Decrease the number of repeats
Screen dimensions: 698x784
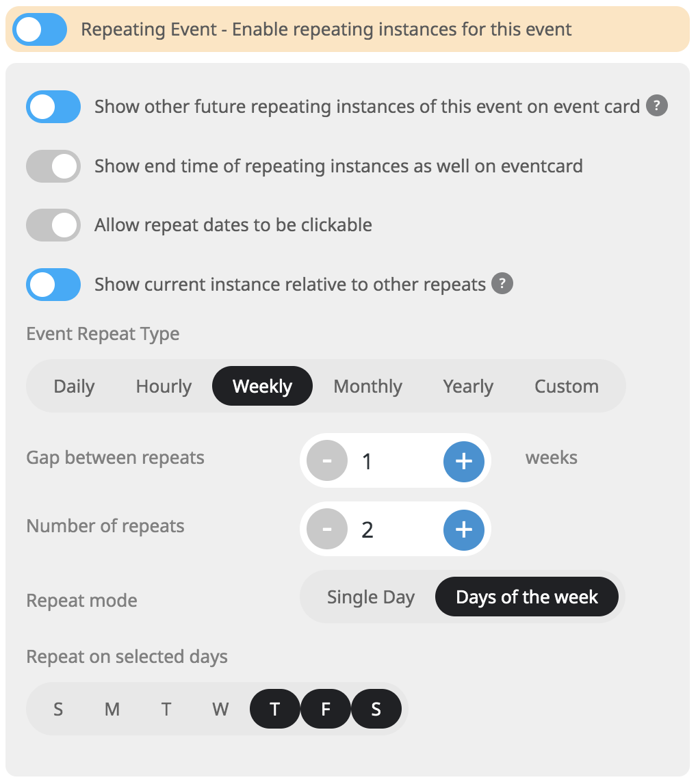[327, 530]
